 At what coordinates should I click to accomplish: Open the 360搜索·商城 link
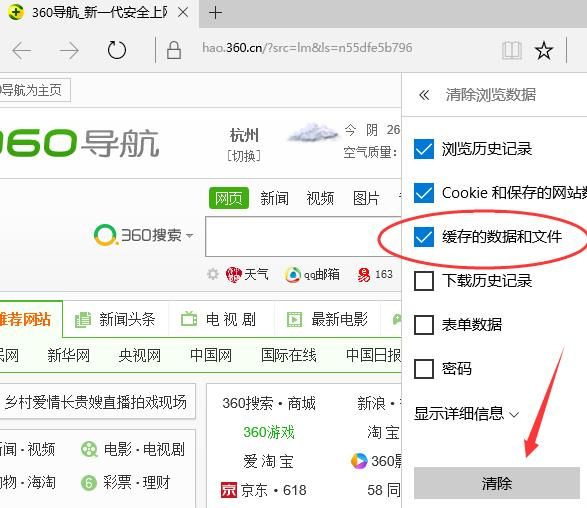tap(269, 403)
